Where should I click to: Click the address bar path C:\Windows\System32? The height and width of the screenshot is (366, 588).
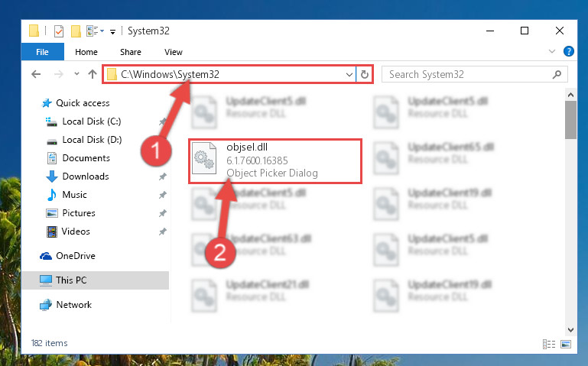[170, 75]
